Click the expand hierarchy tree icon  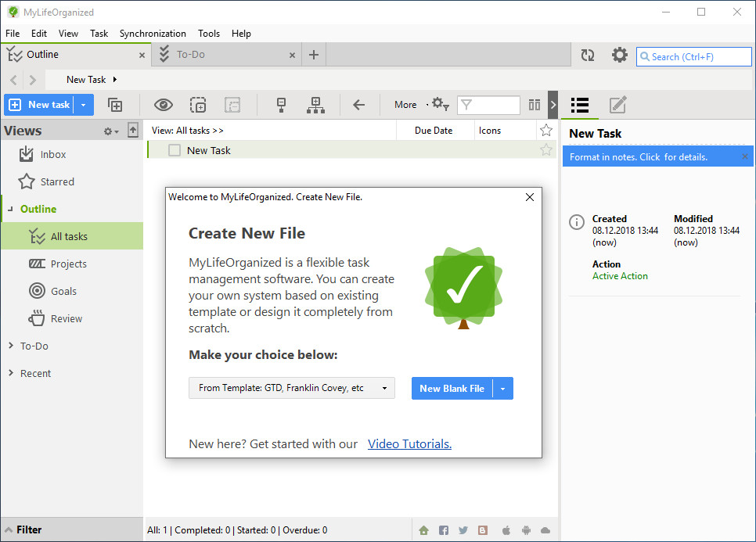click(315, 105)
